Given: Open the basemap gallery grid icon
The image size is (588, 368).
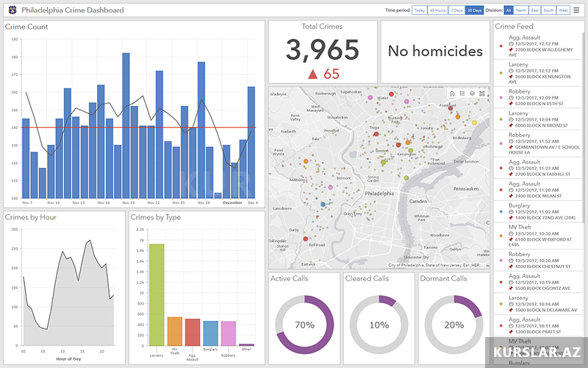Looking at the screenshot, I should [481, 93].
